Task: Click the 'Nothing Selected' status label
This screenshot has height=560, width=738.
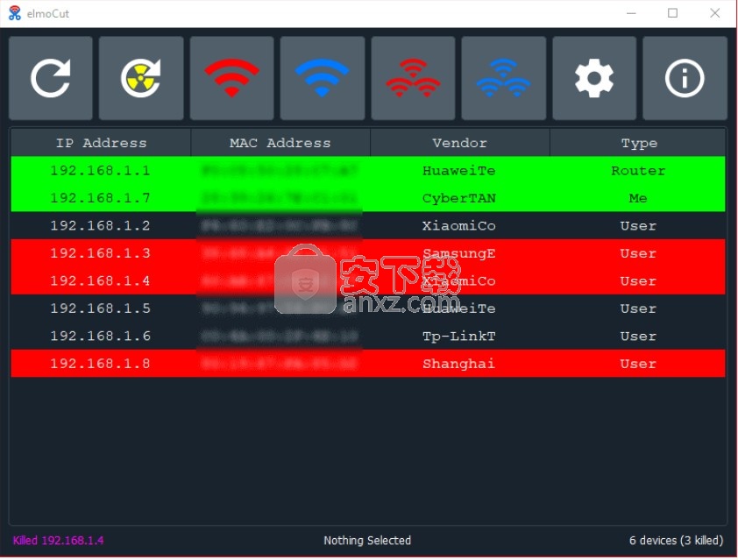Action: 367,540
